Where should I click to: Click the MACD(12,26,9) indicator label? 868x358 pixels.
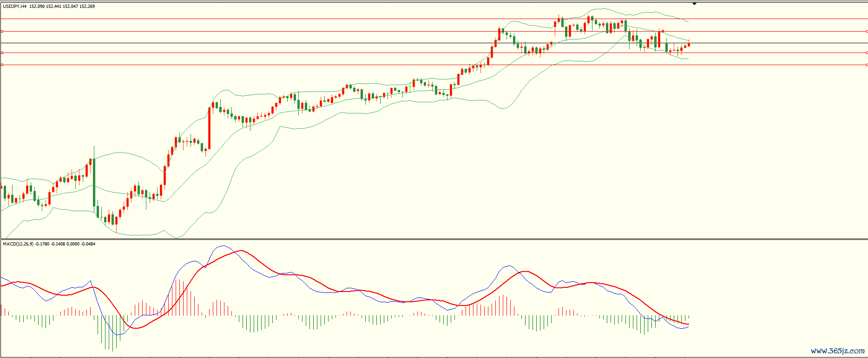click(18, 244)
